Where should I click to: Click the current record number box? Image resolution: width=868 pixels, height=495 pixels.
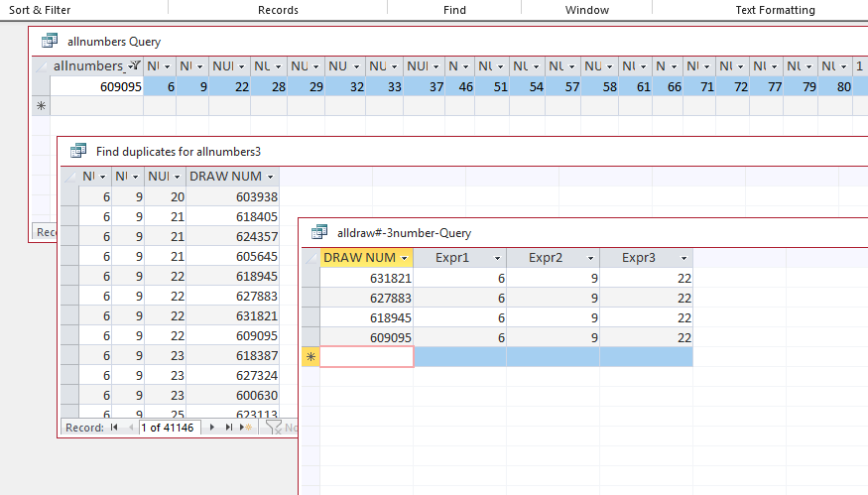pos(168,428)
